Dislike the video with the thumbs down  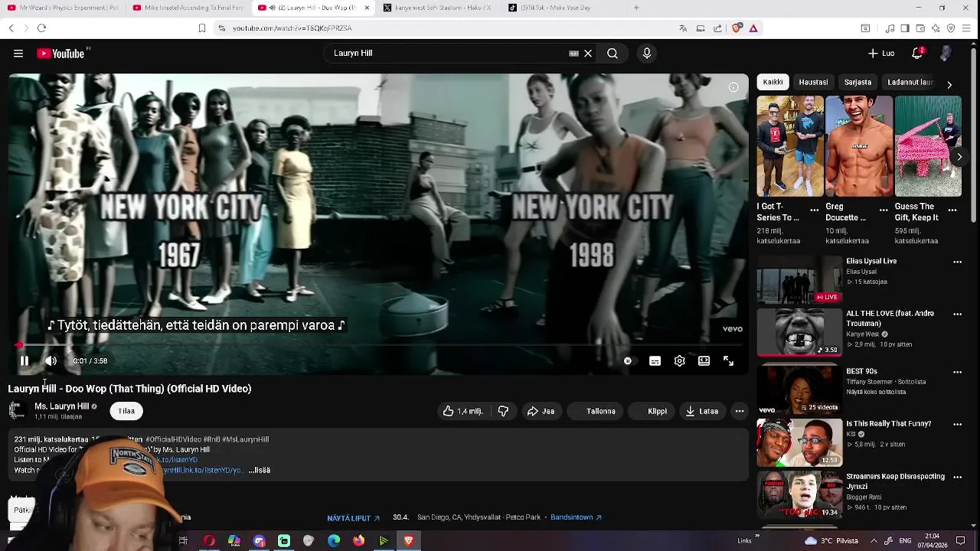(x=503, y=411)
